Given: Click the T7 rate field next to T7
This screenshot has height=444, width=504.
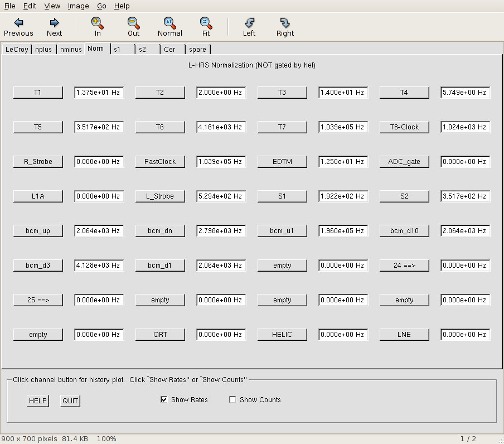Looking at the screenshot, I should tap(343, 127).
